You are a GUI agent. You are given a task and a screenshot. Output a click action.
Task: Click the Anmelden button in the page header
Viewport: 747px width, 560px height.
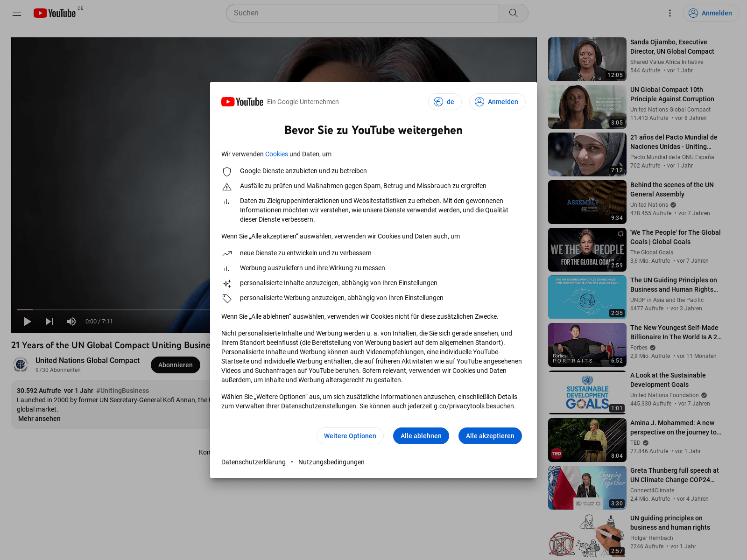click(x=711, y=13)
